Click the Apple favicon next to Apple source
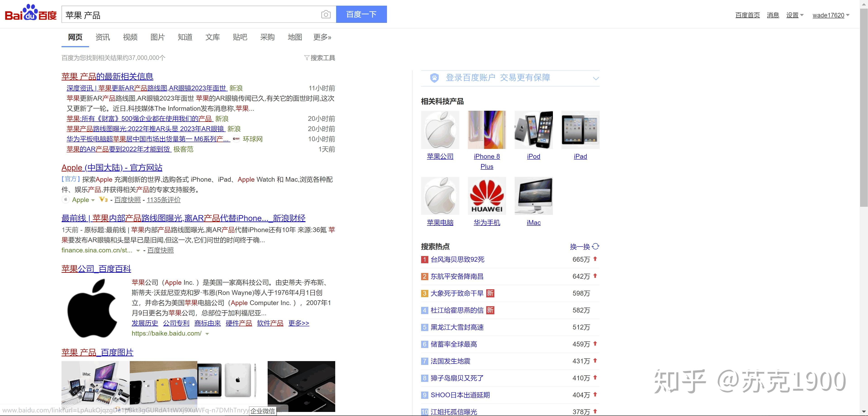Viewport: 868px width, 416px height. coord(65,199)
